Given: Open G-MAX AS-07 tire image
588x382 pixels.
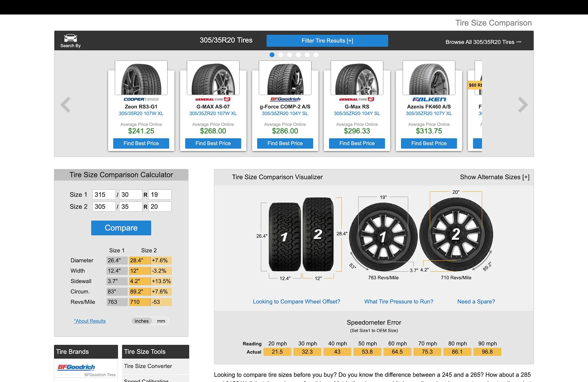Looking at the screenshot, I should pyautogui.click(x=213, y=78).
